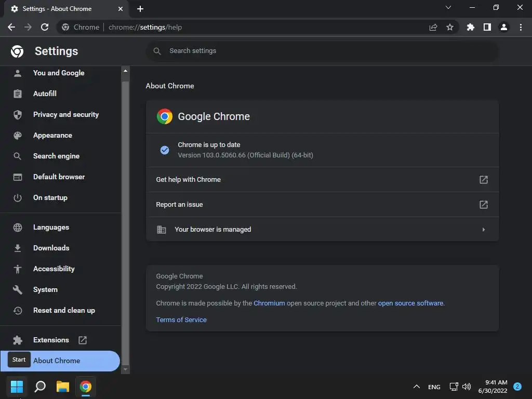Click the ENG language indicator

[x=434, y=387]
